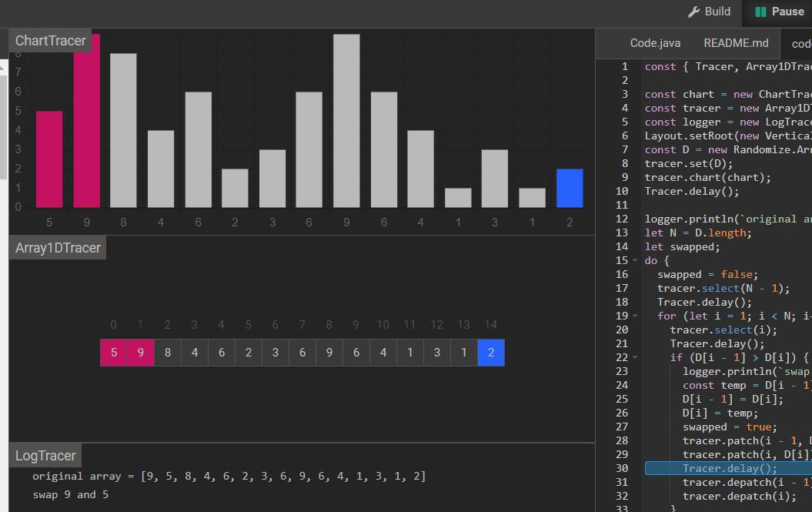Screen dimensions: 812x512
Task: Click the partially visible code tab
Action: (801, 44)
